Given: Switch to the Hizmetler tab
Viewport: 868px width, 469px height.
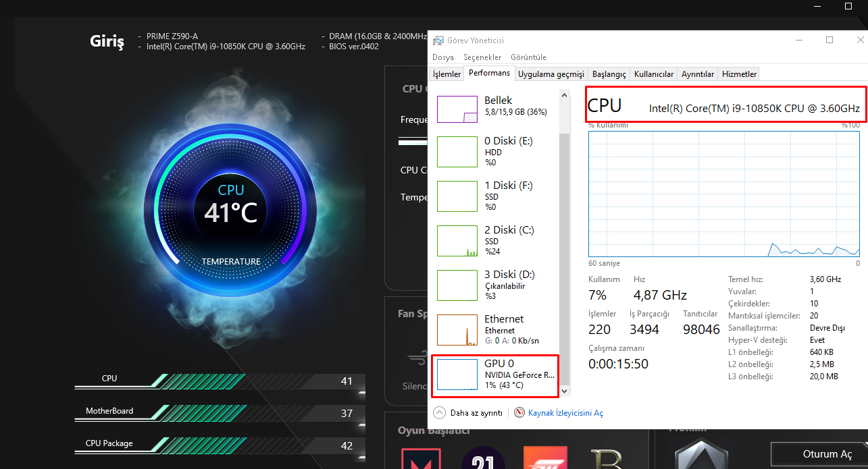Looking at the screenshot, I should point(740,74).
